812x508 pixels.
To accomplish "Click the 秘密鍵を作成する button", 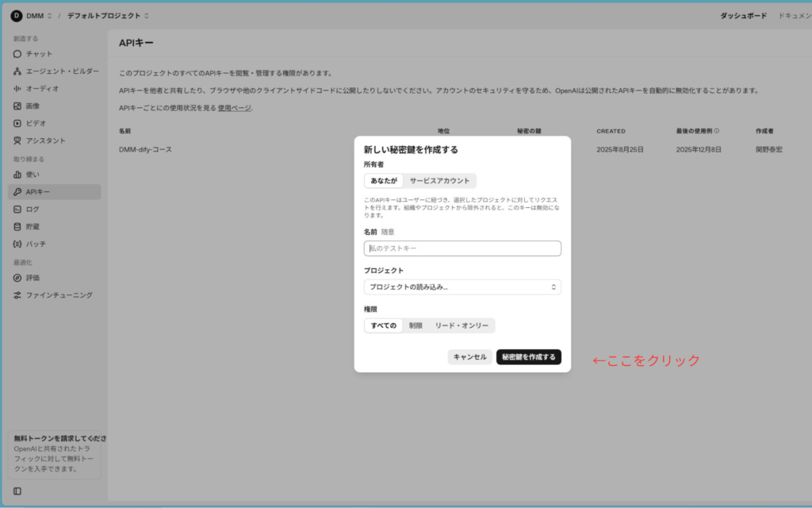I will 528,357.
